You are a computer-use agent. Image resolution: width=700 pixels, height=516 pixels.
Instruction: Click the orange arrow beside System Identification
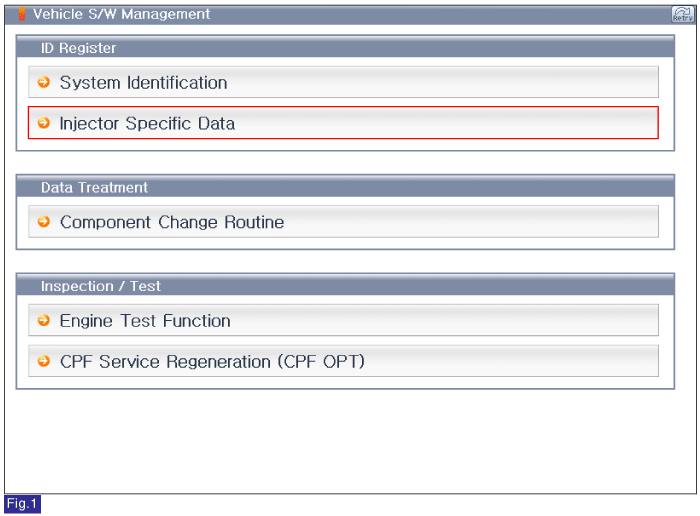point(44,82)
